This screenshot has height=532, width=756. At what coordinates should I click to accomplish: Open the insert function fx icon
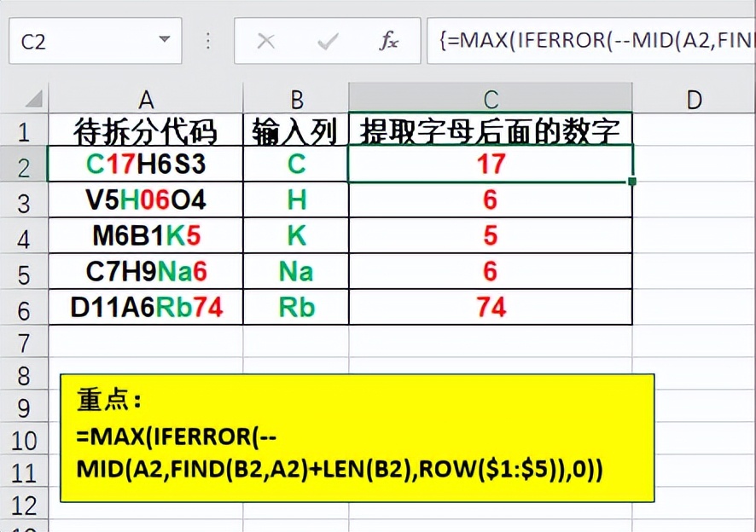388,41
